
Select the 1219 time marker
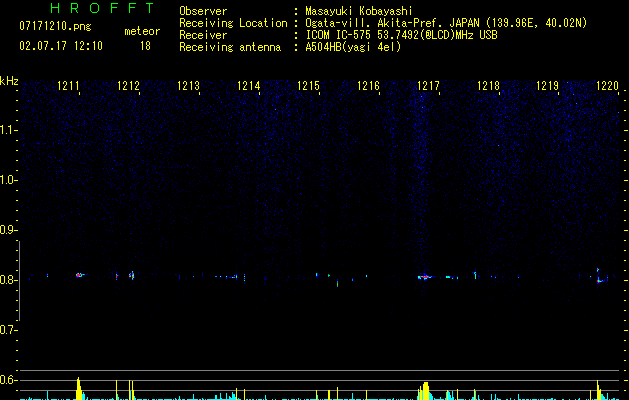pos(548,85)
